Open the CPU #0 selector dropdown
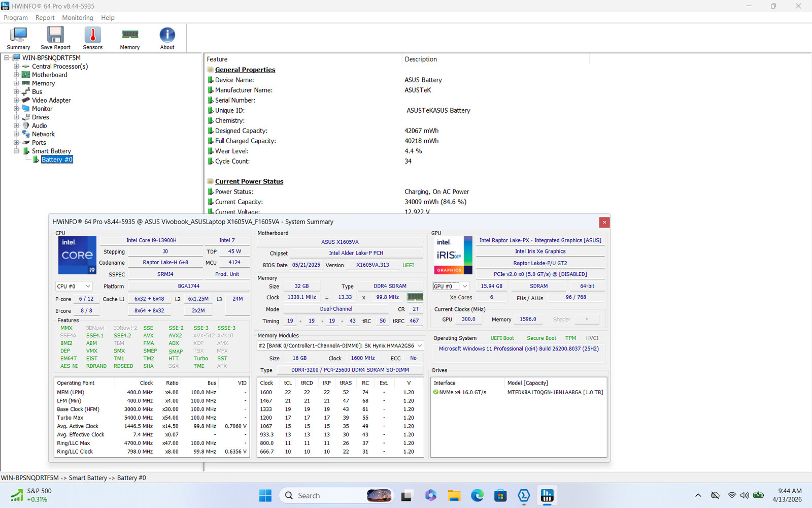Viewport: 812px width, 508px height. (x=74, y=287)
